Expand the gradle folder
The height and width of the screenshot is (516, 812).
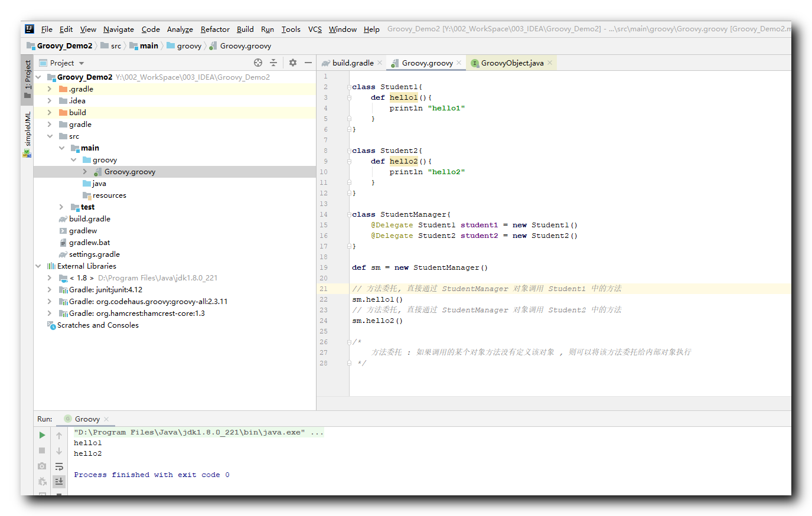[50, 125]
